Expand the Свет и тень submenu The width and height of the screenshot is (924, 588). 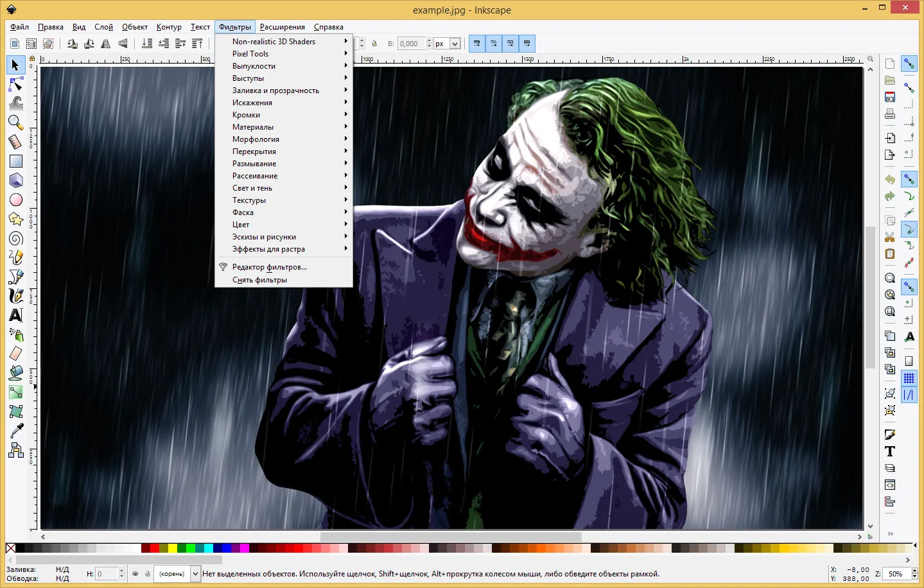[284, 188]
